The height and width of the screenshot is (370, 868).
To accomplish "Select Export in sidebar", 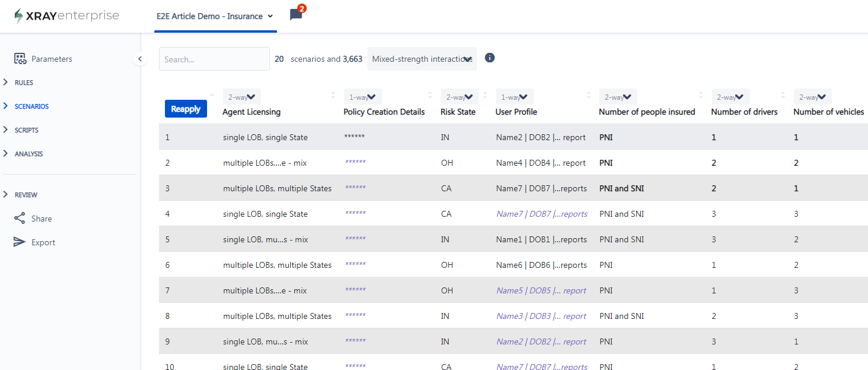I will tap(43, 242).
